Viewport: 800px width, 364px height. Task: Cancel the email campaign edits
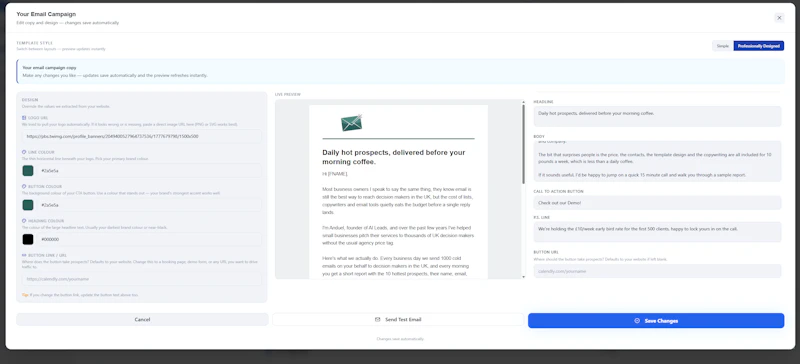[142, 320]
